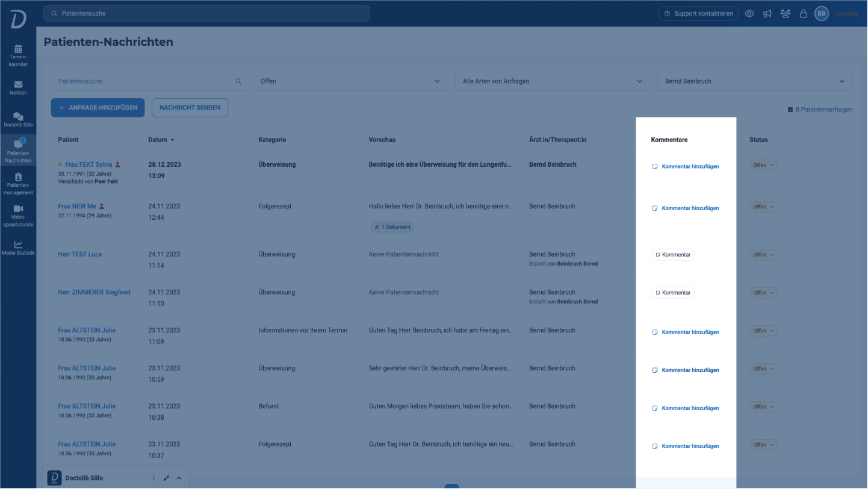Add comment for Frau NEW Me row
This screenshot has width=868, height=489.
(686, 208)
